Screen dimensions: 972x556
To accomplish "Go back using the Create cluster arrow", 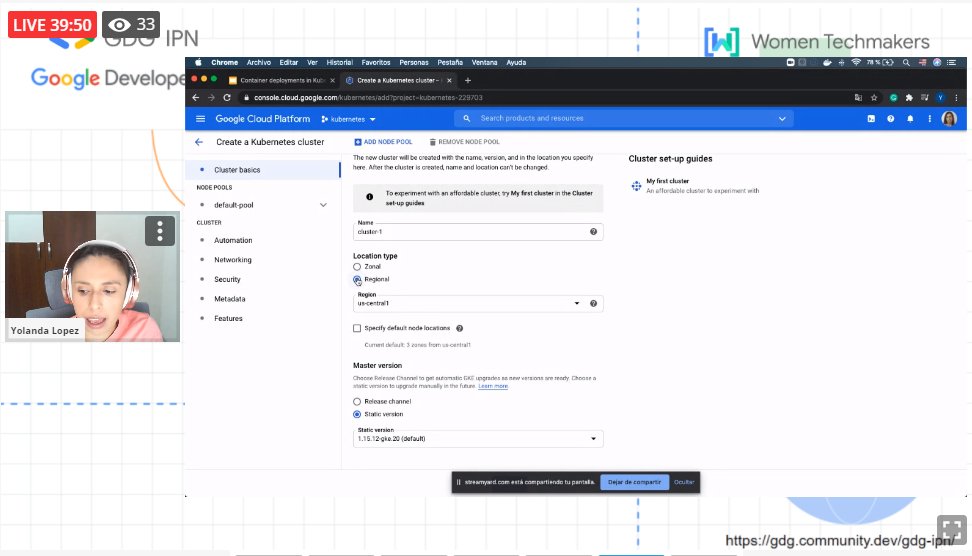I will tap(199, 142).
